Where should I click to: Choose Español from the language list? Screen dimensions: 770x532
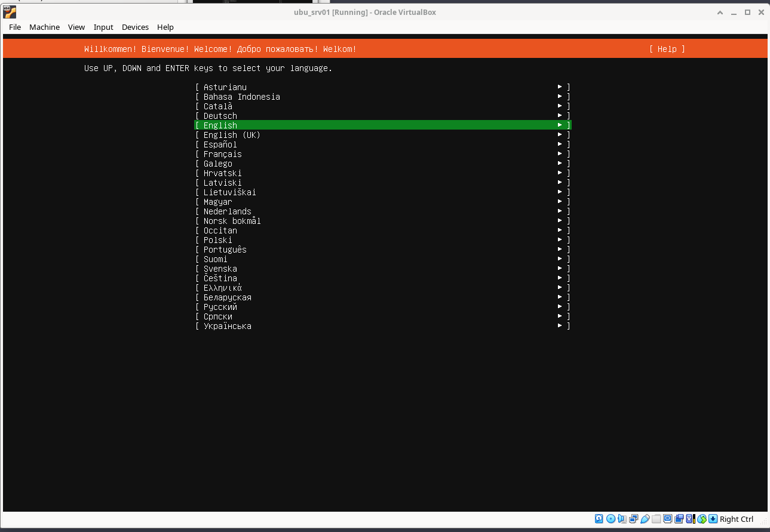point(220,144)
